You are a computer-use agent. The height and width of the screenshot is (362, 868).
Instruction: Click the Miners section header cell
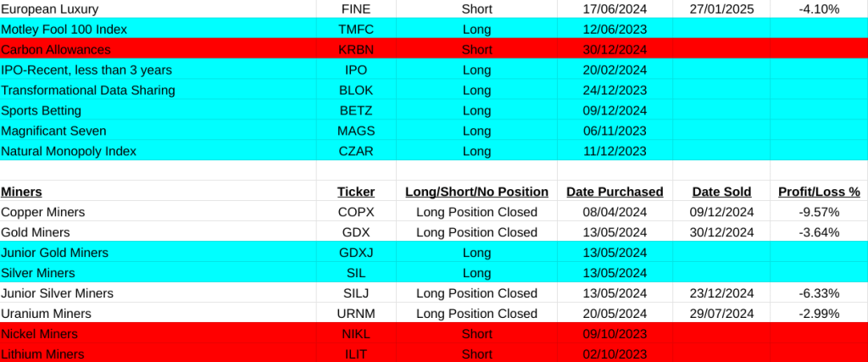21,192
